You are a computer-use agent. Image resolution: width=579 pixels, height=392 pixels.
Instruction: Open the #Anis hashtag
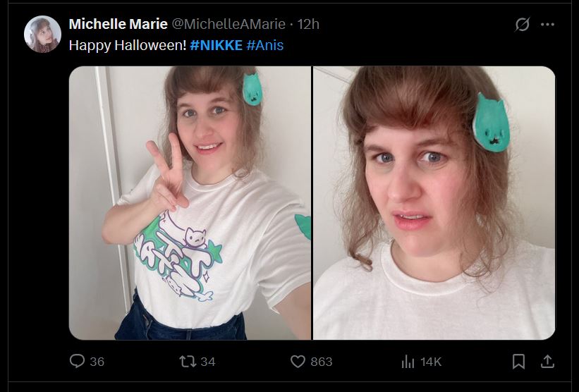pyautogui.click(x=264, y=45)
